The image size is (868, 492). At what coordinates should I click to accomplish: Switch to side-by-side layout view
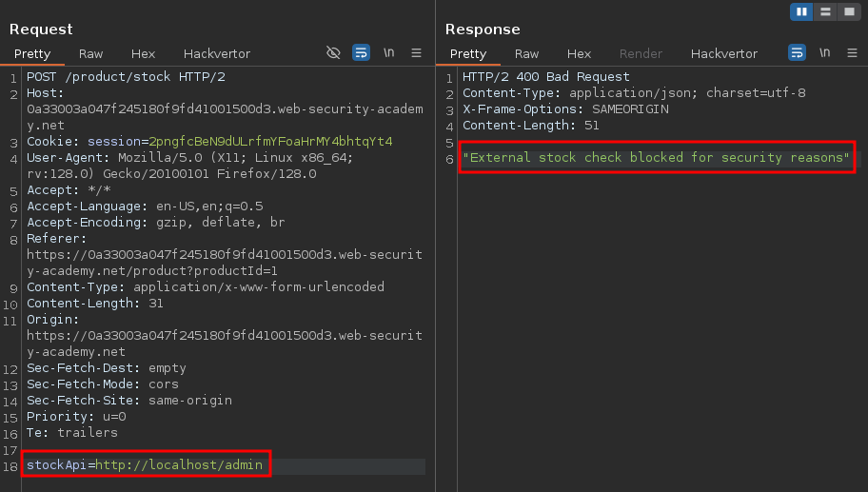pyautogui.click(x=801, y=11)
